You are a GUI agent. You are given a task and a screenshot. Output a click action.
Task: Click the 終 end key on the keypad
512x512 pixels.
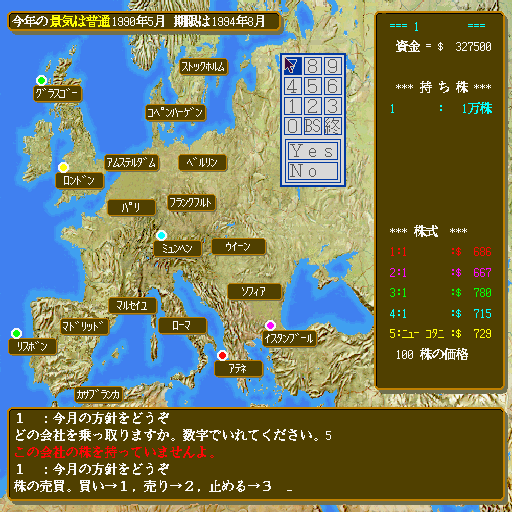click(x=333, y=126)
